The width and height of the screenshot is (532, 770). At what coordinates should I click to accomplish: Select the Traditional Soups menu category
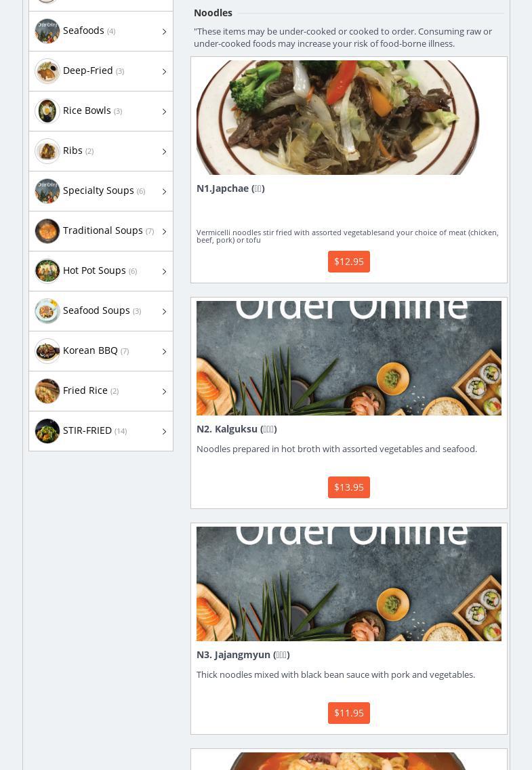coord(101,231)
